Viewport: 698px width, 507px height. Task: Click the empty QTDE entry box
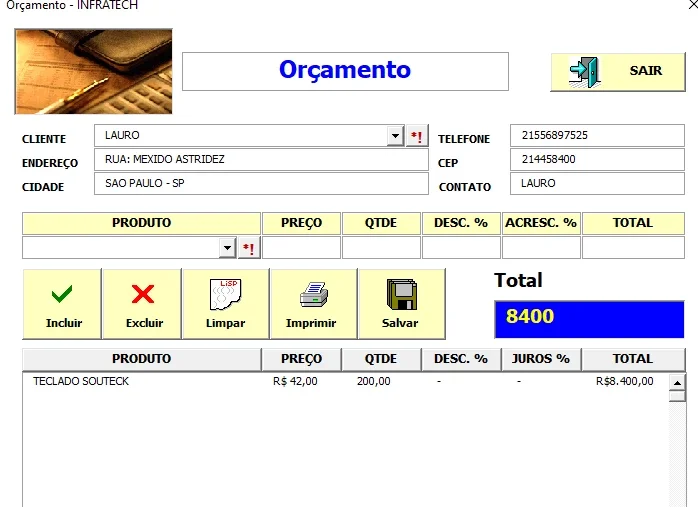click(381, 248)
